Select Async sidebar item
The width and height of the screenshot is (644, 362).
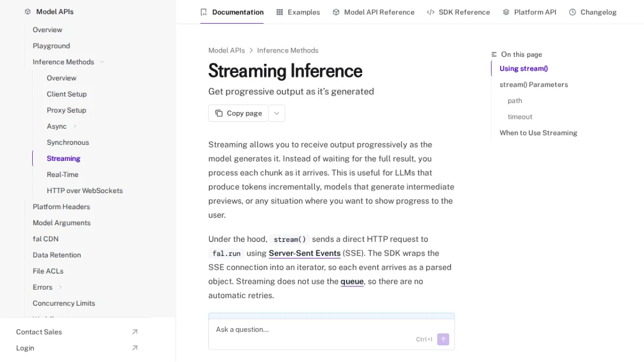coord(57,126)
